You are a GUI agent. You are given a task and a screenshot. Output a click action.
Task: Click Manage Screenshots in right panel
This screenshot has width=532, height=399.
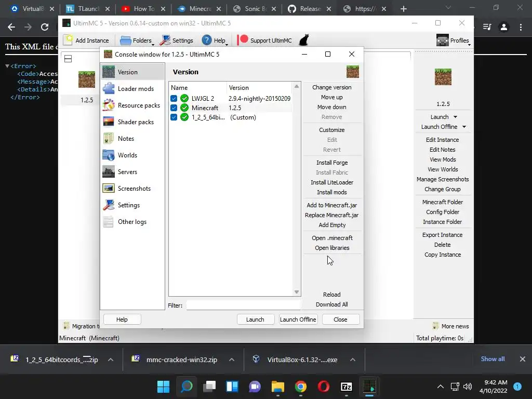coord(443,179)
